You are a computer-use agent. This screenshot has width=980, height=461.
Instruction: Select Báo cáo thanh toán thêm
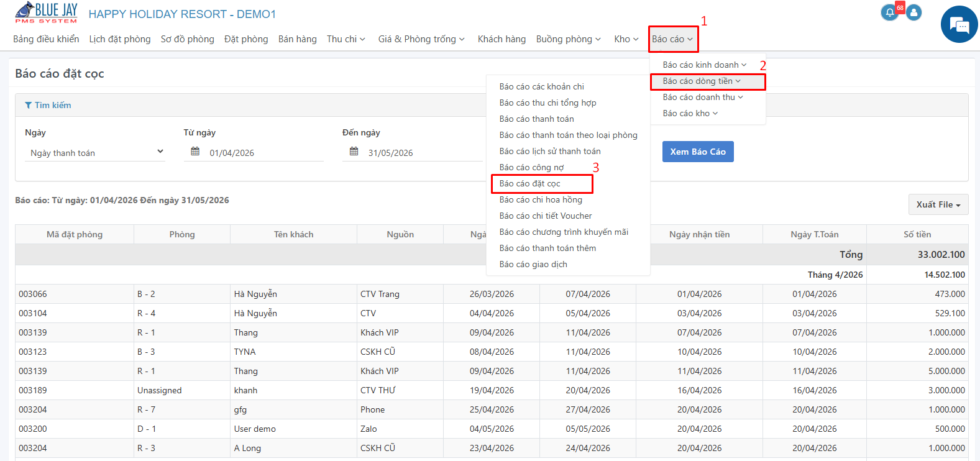(x=547, y=248)
